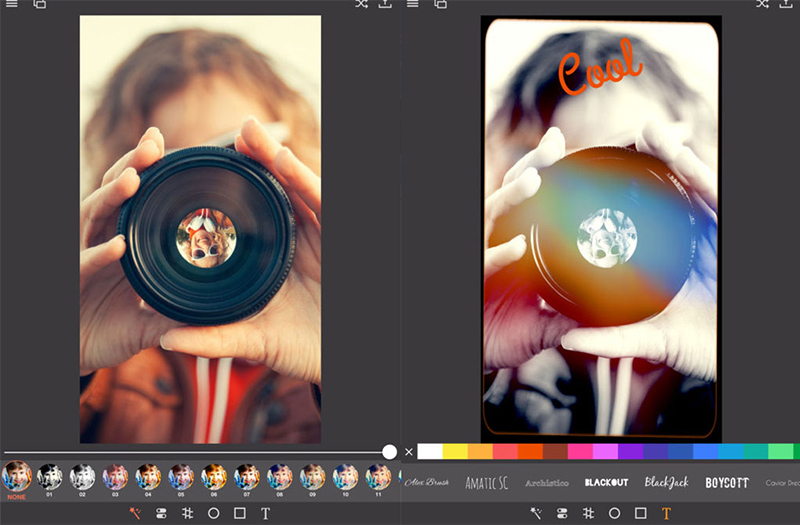Click the share export icon in right panel
This screenshot has height=525, width=800.
pos(786,4)
